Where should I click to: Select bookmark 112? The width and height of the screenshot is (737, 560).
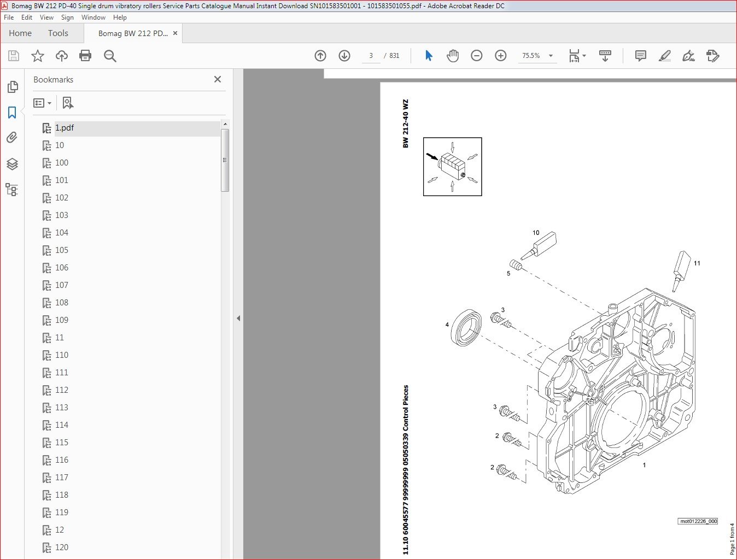61,390
